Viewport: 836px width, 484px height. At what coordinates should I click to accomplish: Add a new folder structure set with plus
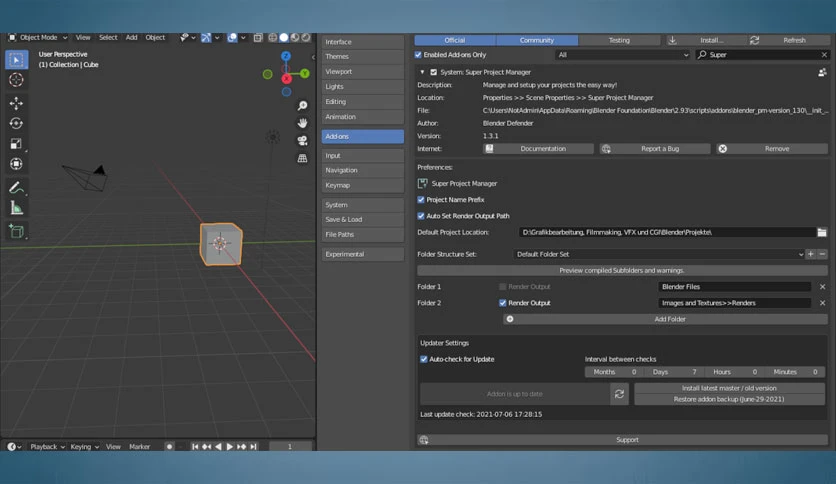point(810,254)
